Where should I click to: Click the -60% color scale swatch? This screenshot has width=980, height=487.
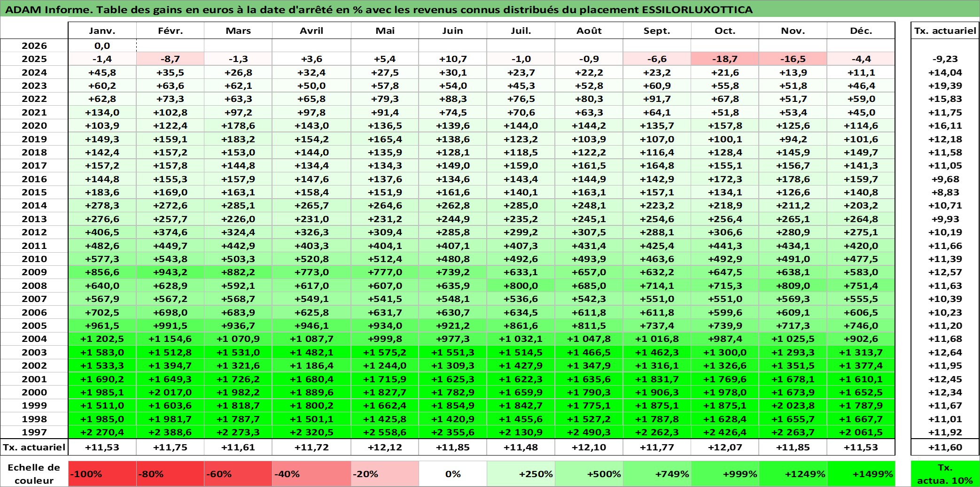[x=238, y=474]
